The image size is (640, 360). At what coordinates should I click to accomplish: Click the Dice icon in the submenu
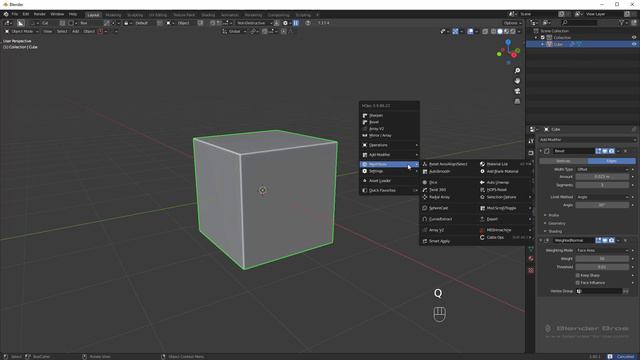425,182
